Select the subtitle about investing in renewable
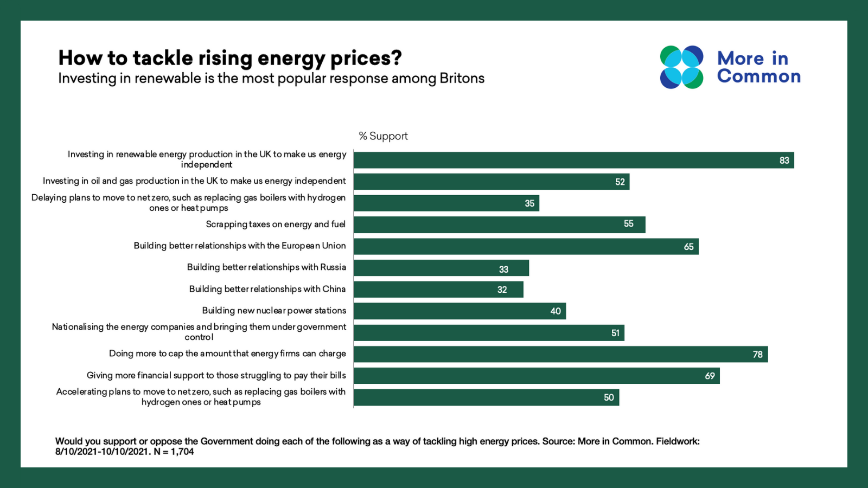868x488 pixels. [x=271, y=79]
